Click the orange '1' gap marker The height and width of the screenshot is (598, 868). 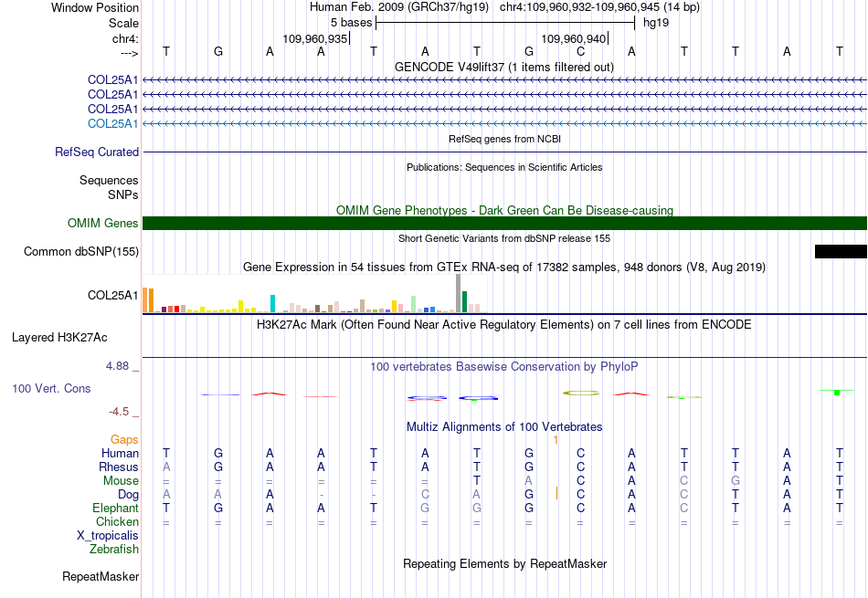(x=556, y=440)
